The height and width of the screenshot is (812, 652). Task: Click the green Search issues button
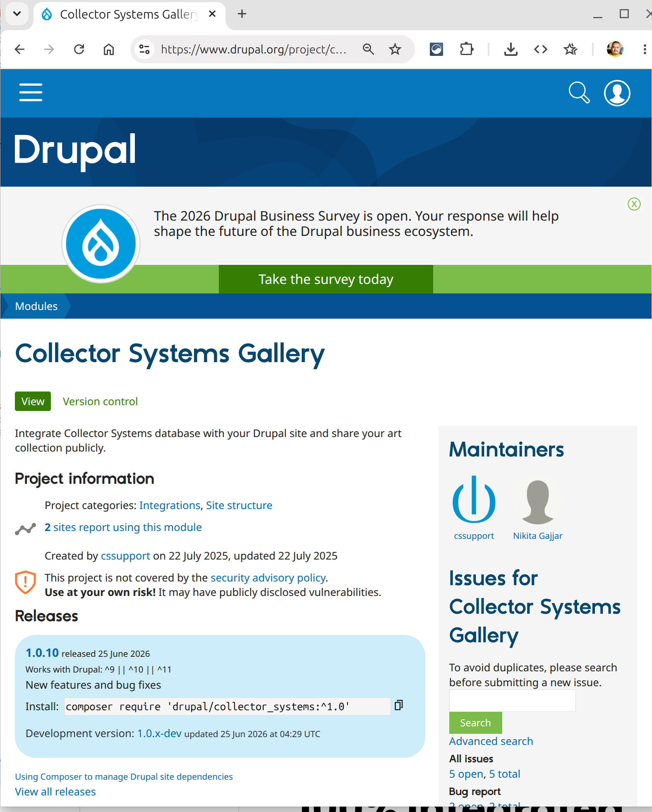point(475,723)
